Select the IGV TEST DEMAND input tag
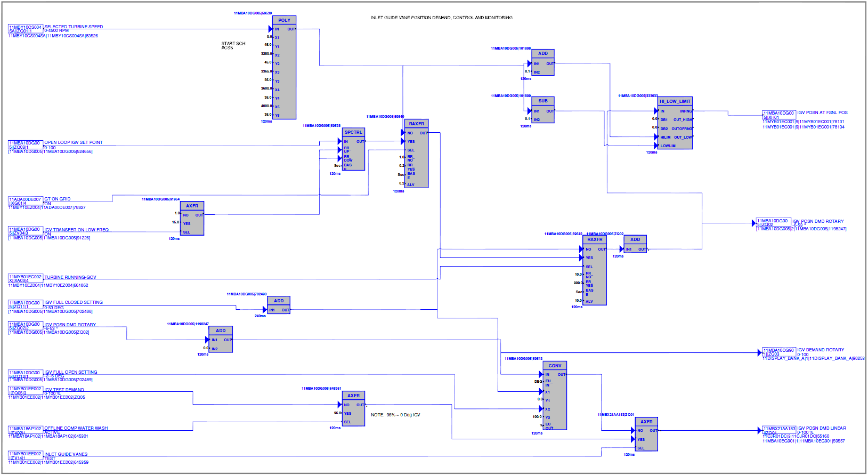868x475 pixels. pyautogui.click(x=64, y=390)
